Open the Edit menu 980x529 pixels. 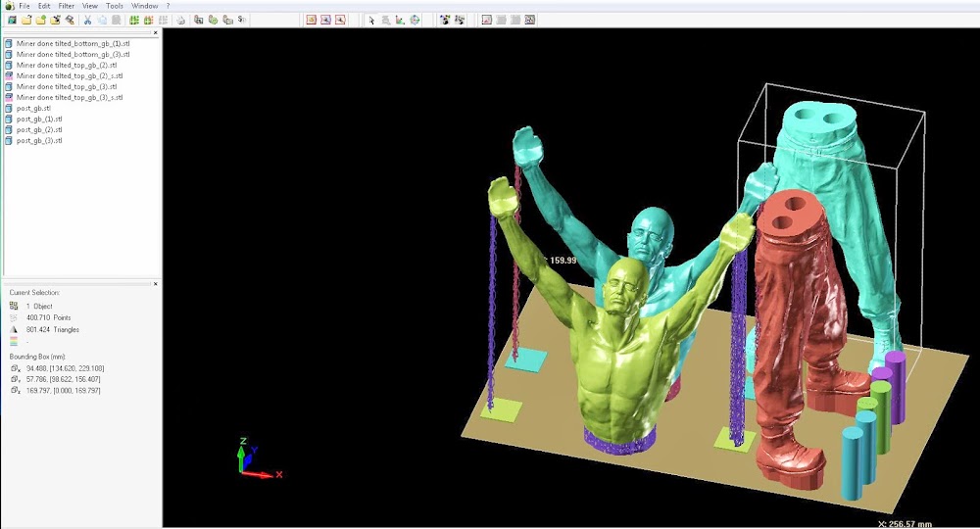point(44,6)
